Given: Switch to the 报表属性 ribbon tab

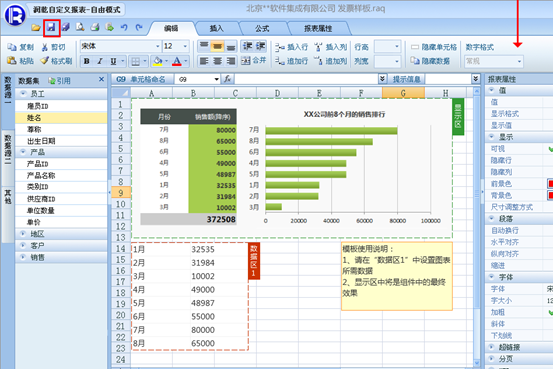Looking at the screenshot, I should [x=318, y=29].
